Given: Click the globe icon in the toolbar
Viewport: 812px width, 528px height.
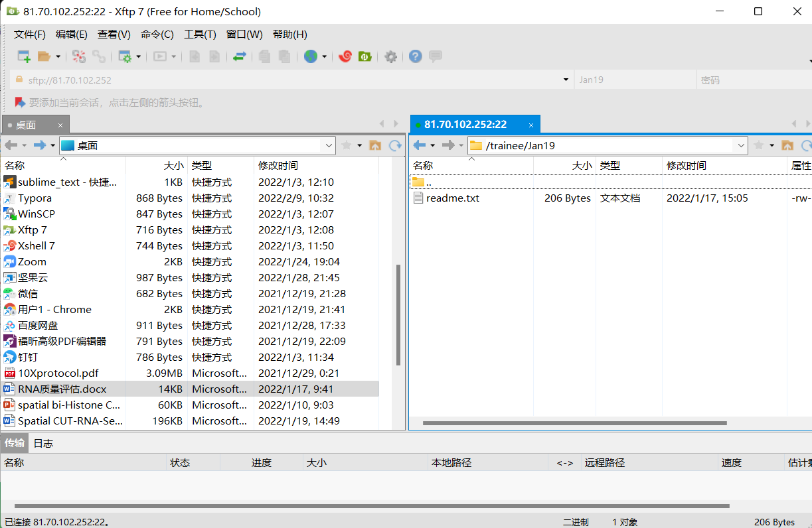Looking at the screenshot, I should pos(311,56).
